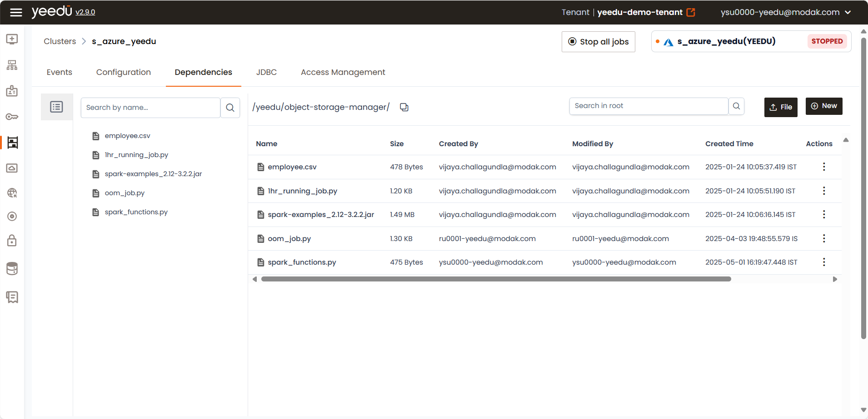
Task: Open the circular target sidebar icon
Action: (12, 217)
